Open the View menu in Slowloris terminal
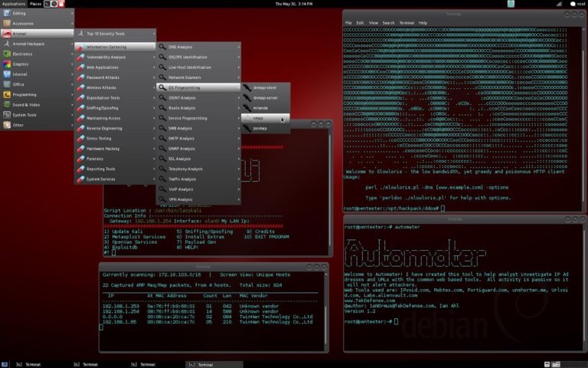 (x=374, y=23)
